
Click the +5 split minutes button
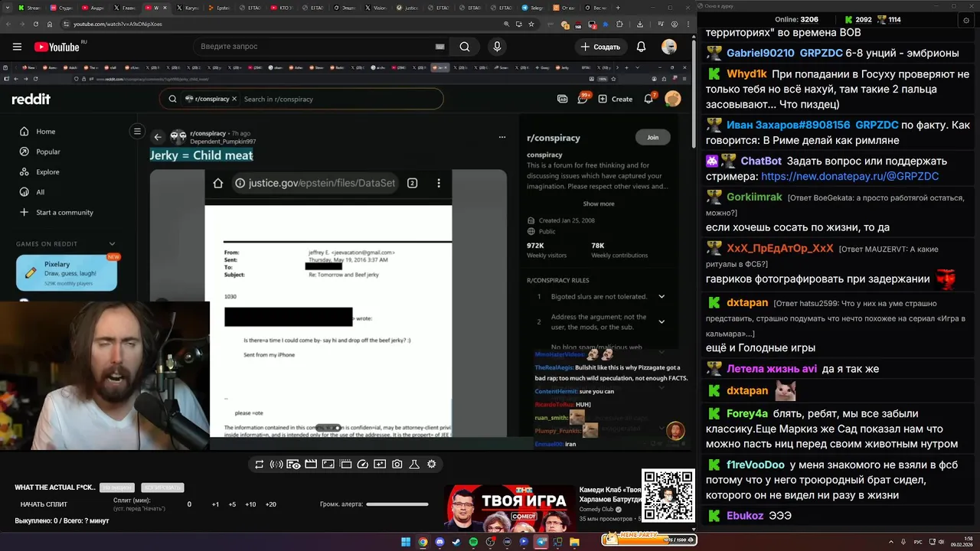coord(232,504)
